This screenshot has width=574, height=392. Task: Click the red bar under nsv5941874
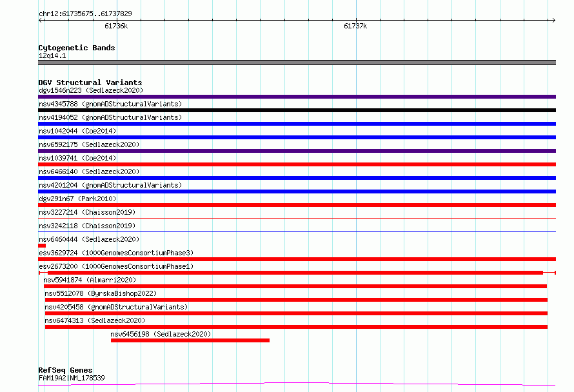pos(295,286)
